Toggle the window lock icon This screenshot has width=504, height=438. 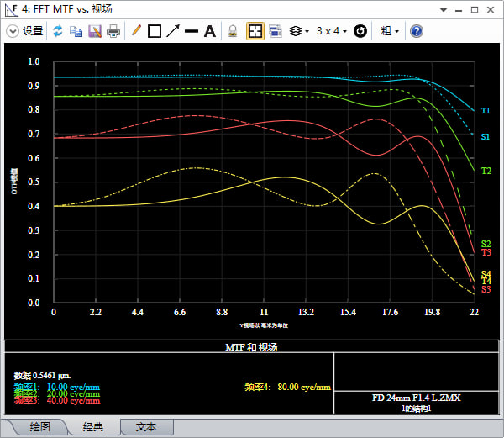pos(233,31)
